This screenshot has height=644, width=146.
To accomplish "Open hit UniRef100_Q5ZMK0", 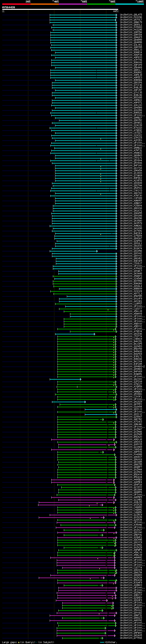I will pos(131,593).
